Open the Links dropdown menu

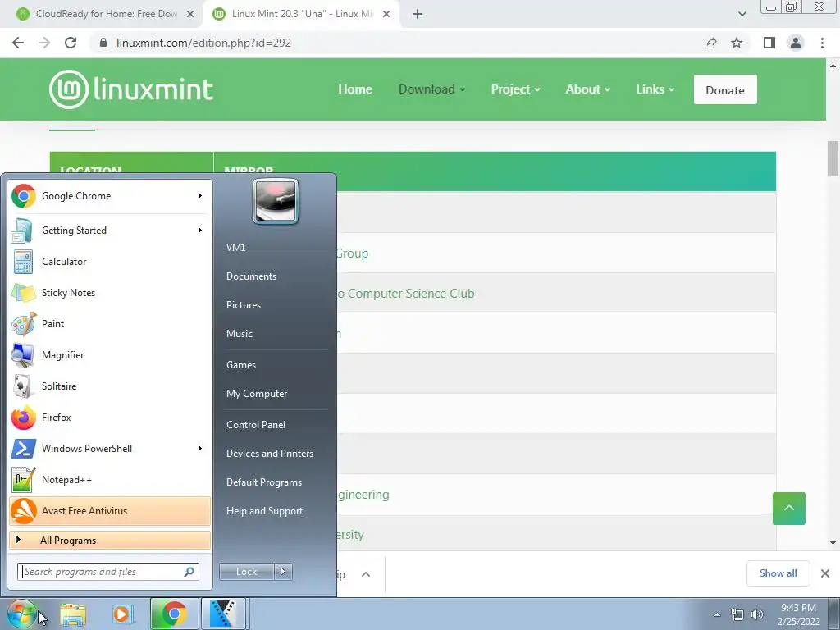[x=655, y=89]
